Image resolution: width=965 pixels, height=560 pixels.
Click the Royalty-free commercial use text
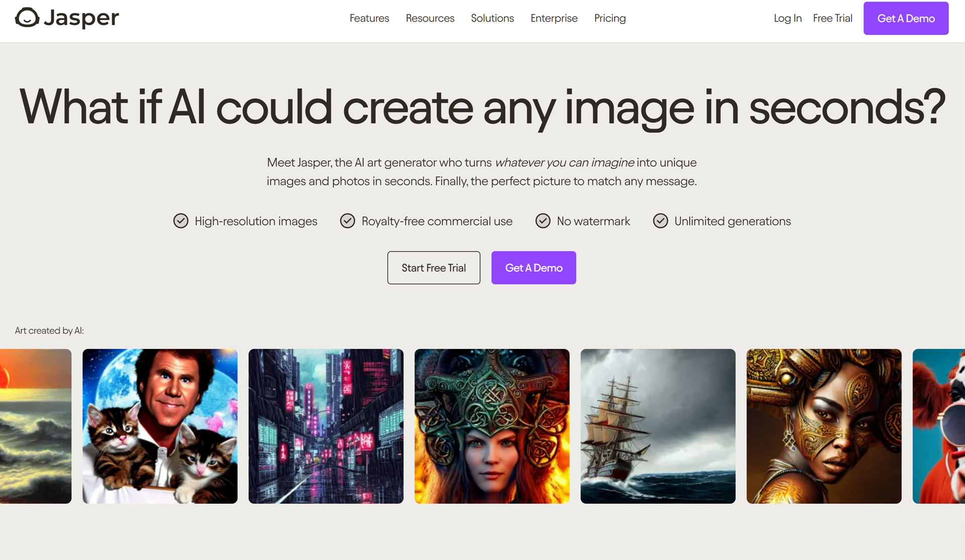tap(437, 221)
